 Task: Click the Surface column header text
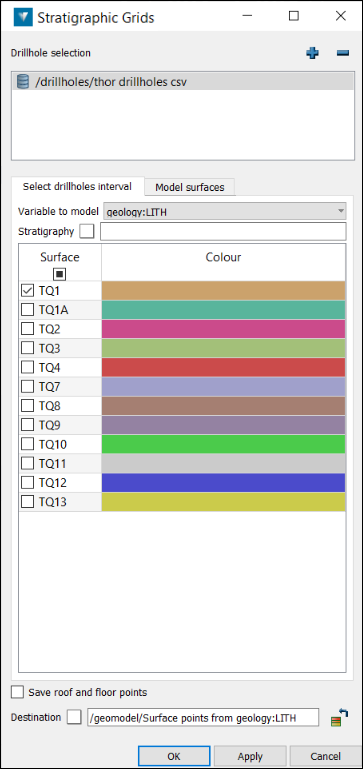[60, 257]
